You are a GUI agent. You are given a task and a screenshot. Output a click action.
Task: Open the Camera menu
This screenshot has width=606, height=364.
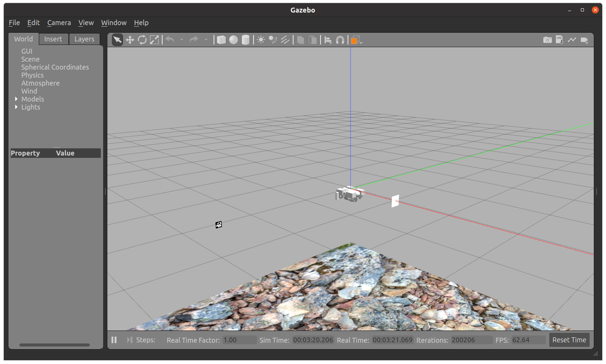tap(59, 23)
